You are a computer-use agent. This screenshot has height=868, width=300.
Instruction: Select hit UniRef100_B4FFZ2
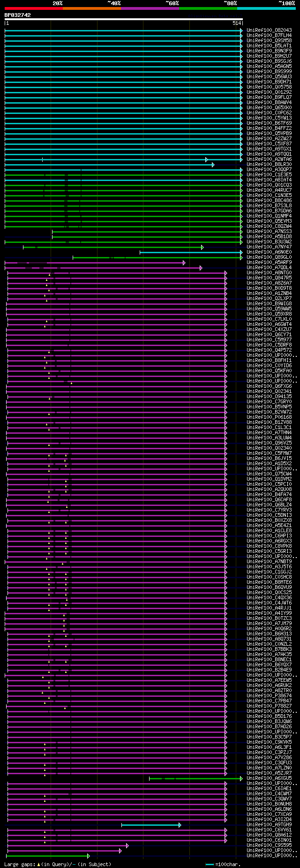click(x=269, y=128)
